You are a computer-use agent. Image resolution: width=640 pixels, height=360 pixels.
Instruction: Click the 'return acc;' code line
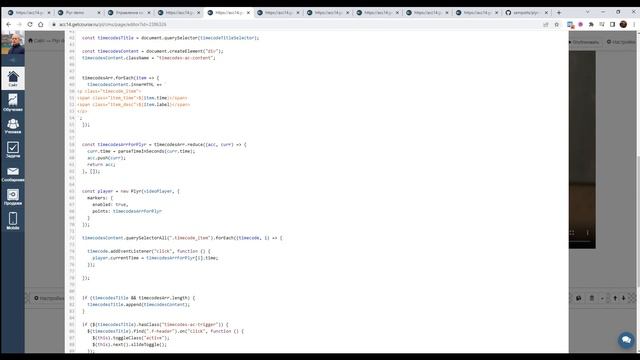101,164
